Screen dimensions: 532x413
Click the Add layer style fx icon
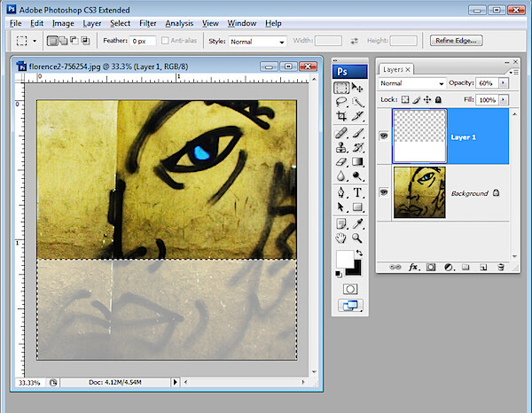[413, 268]
